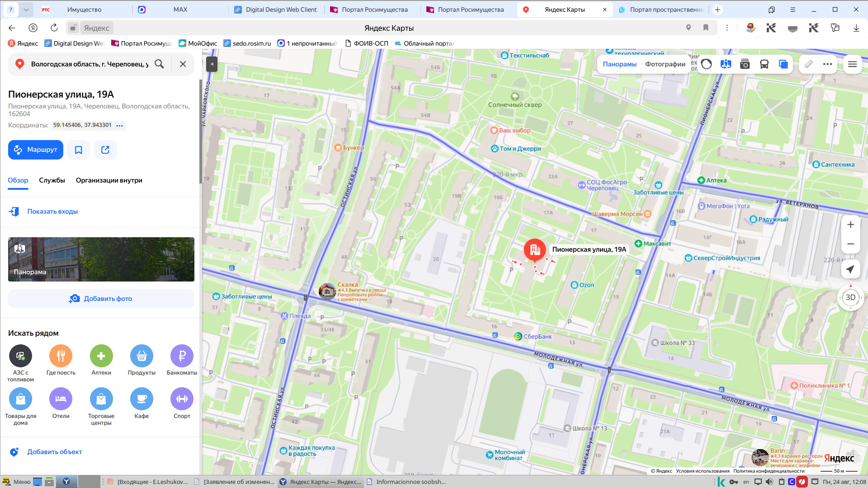Open the МойОфис bookmark
The width and height of the screenshot is (868, 488).
pos(198,43)
